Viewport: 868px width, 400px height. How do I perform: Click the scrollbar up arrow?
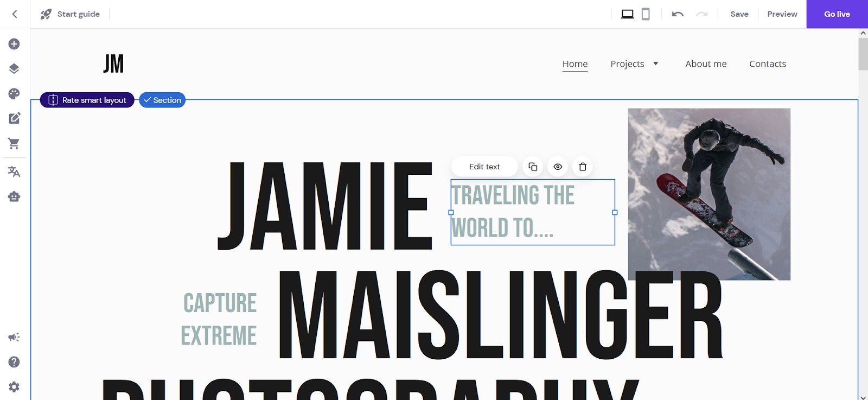(863, 33)
